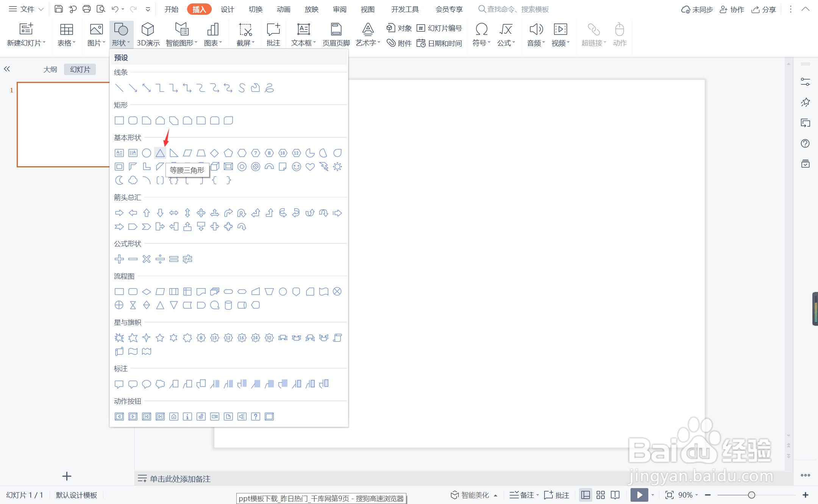The width and height of the screenshot is (818, 504).
Task: Select the isosceles triangle shape
Action: point(160,153)
